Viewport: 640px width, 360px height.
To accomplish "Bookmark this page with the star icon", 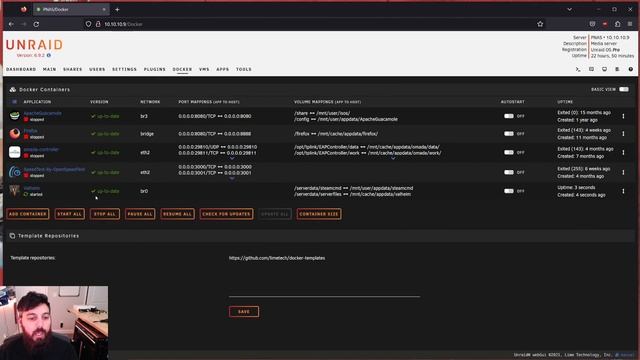I will coord(540,24).
